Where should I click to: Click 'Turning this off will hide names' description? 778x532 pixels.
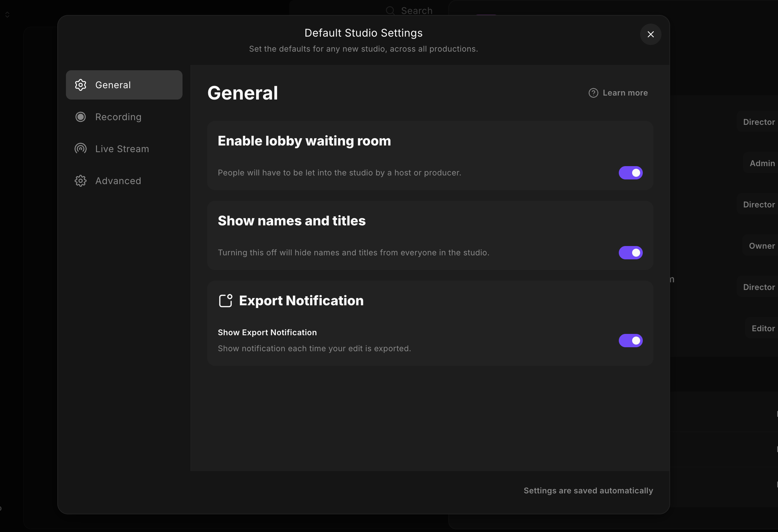coord(353,253)
